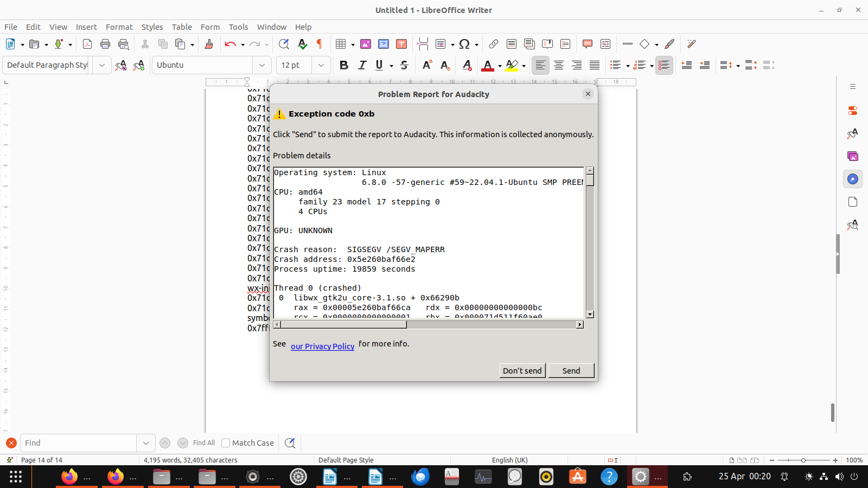868x488 pixels.
Task: Click the Find text input field
Action: pyautogui.click(x=78, y=443)
